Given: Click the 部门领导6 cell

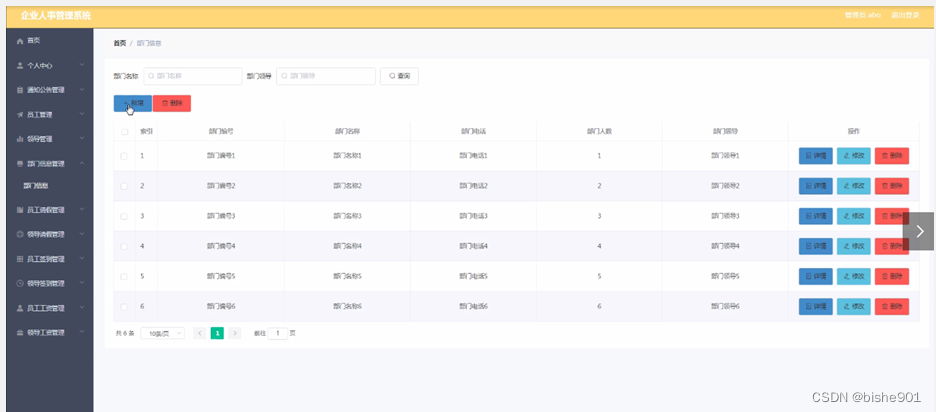Looking at the screenshot, I should coord(725,306).
